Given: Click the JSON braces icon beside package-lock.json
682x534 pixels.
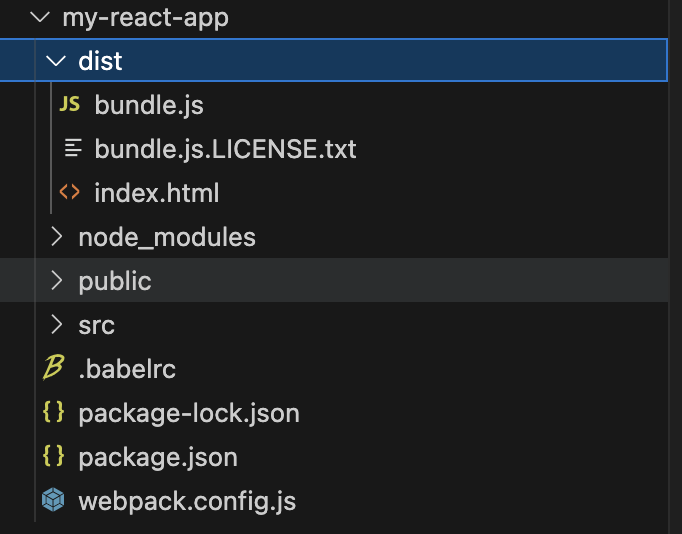Looking at the screenshot, I should click(x=53, y=413).
